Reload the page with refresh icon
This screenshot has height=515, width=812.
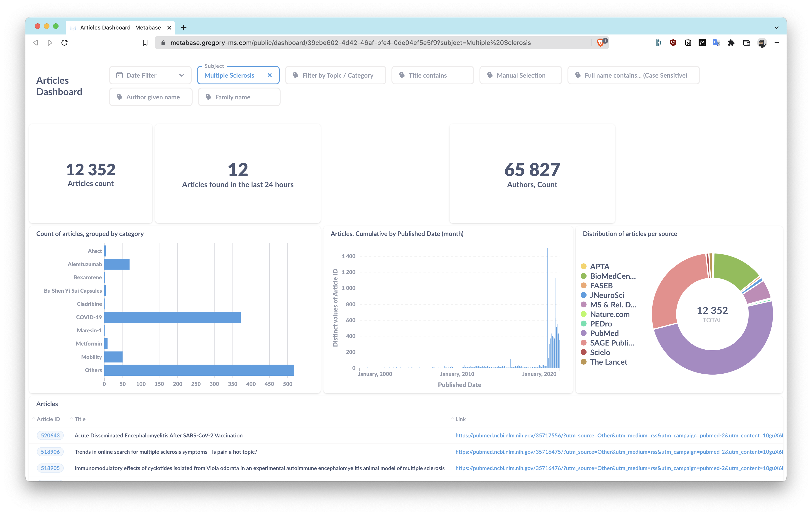tap(64, 42)
